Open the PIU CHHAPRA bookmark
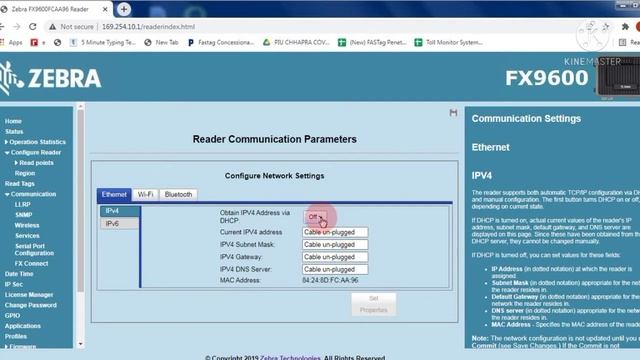Viewport: 640px width, 360px height. point(296,42)
